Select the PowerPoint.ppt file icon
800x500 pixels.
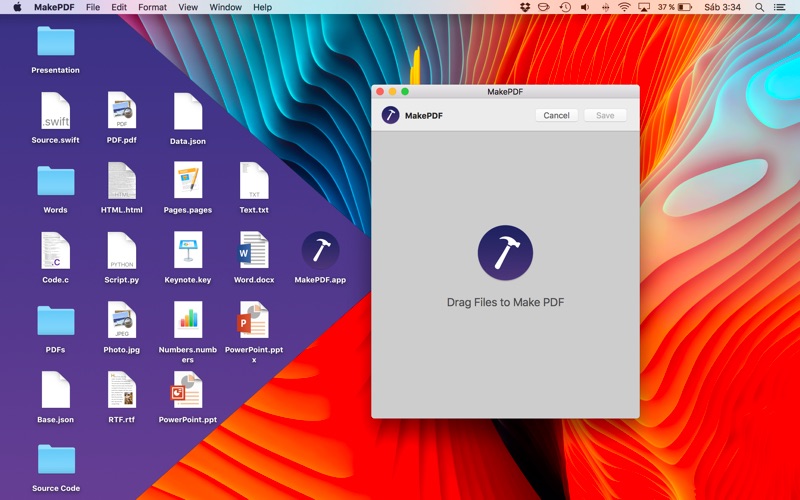(x=188, y=390)
